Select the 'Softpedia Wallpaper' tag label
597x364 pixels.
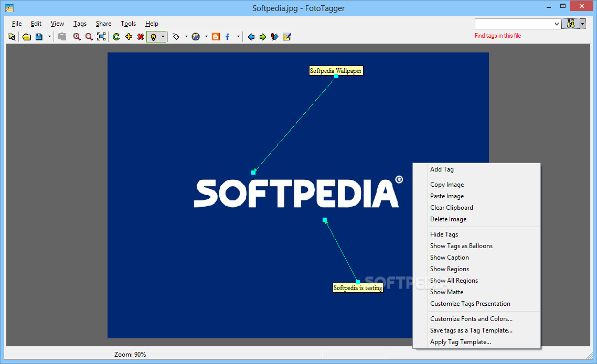[336, 71]
